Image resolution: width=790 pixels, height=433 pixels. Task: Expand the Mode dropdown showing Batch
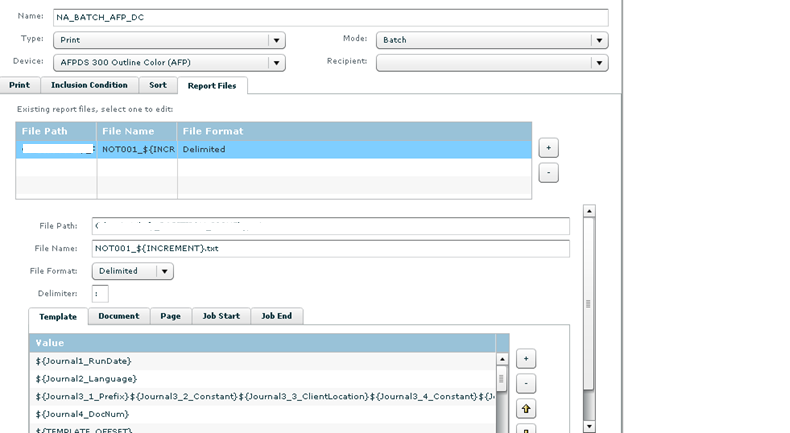coord(599,40)
